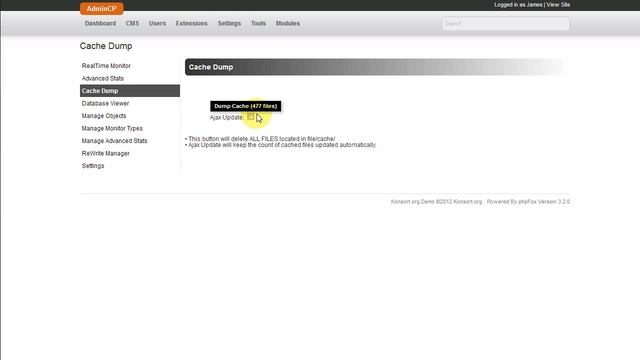Open ReWrite Manager sidebar link
Screen dimensions: 640x360
point(105,153)
